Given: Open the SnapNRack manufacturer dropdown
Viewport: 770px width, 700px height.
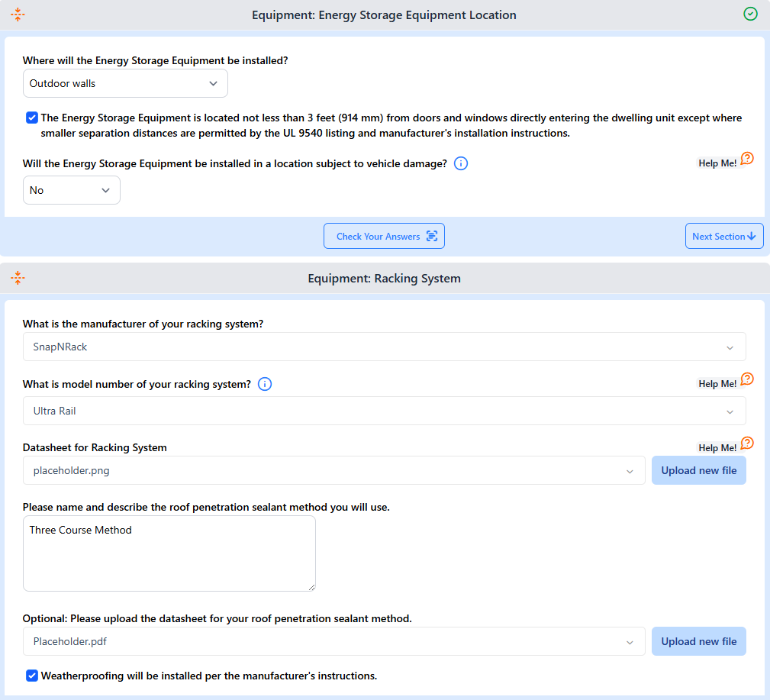Looking at the screenshot, I should (x=384, y=347).
